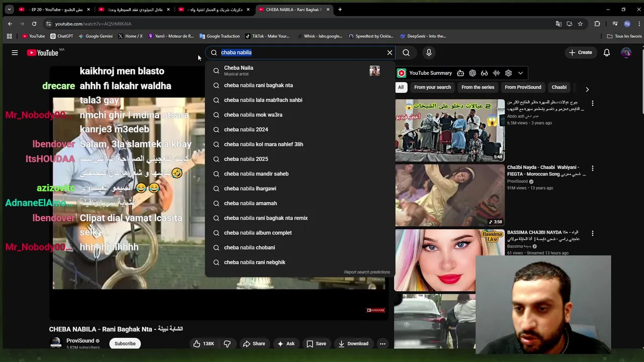Open the Chrome three-dot menu

point(638,24)
